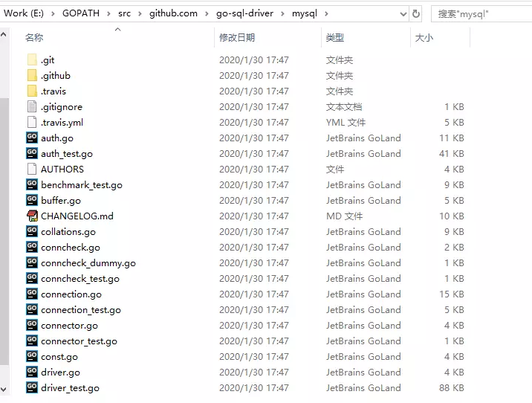Screen dimensions: 532x403
Task: Expand chevron after mysql breadcrumb
Action: click(x=326, y=14)
